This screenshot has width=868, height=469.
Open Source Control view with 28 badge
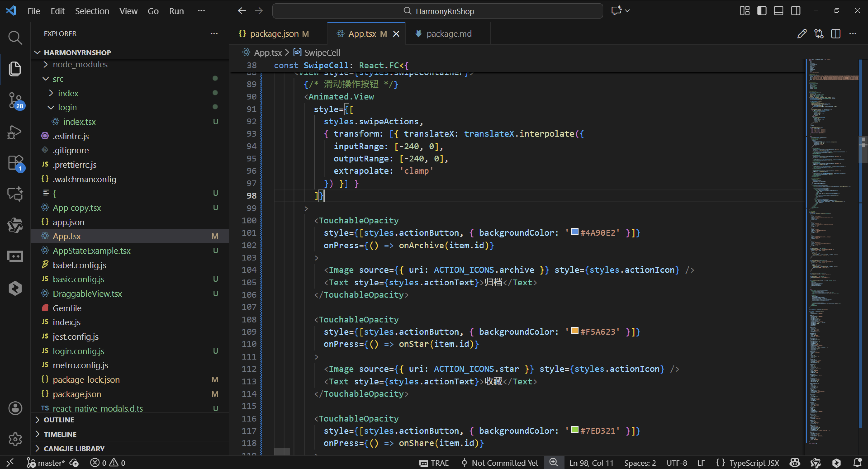(x=15, y=100)
